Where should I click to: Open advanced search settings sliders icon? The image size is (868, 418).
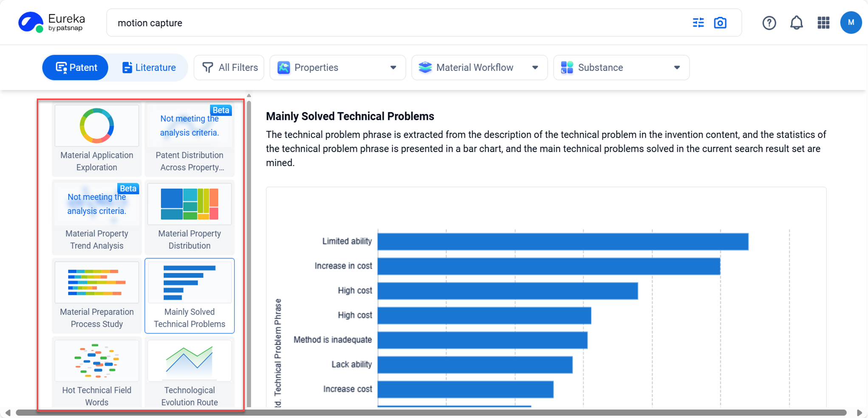(x=698, y=23)
